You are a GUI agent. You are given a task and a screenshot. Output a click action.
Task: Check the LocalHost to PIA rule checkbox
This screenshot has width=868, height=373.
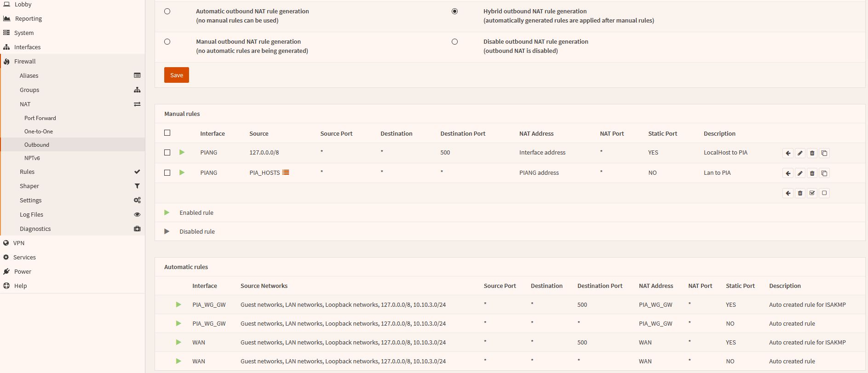point(167,153)
